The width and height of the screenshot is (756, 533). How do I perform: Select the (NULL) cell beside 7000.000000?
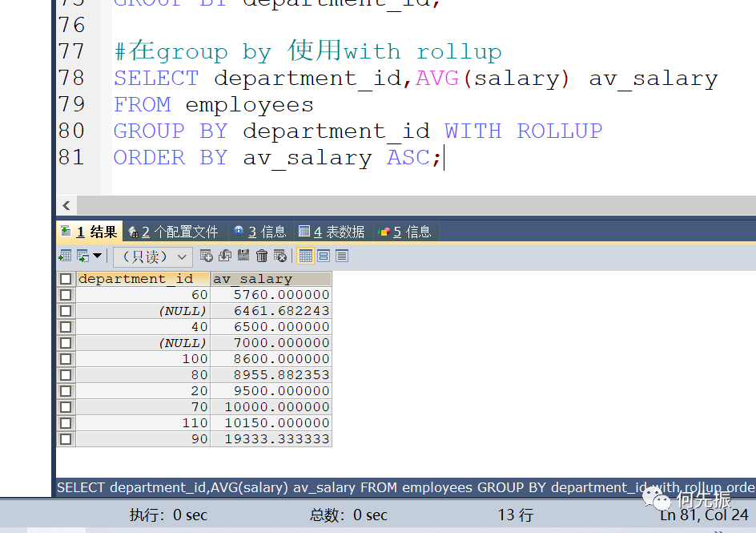click(143, 343)
